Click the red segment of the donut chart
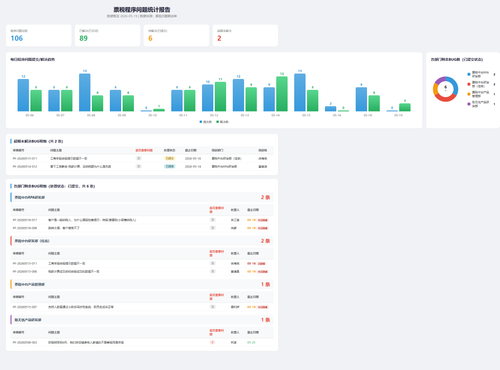The height and width of the screenshot is (370, 500). (x=445, y=98)
